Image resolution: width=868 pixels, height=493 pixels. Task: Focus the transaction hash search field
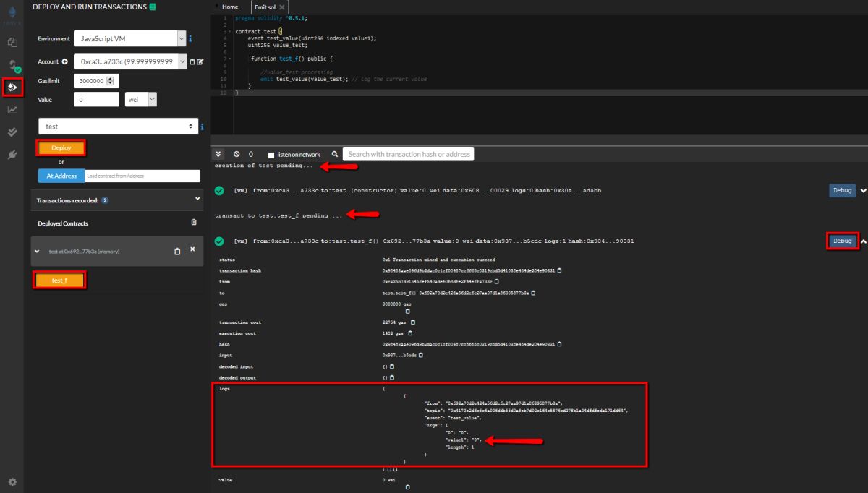[x=409, y=154]
